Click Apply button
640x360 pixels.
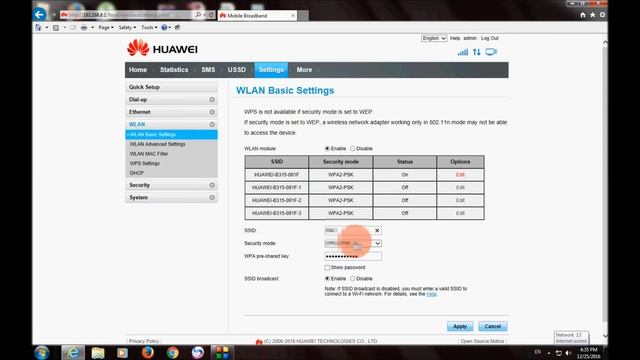460,327
